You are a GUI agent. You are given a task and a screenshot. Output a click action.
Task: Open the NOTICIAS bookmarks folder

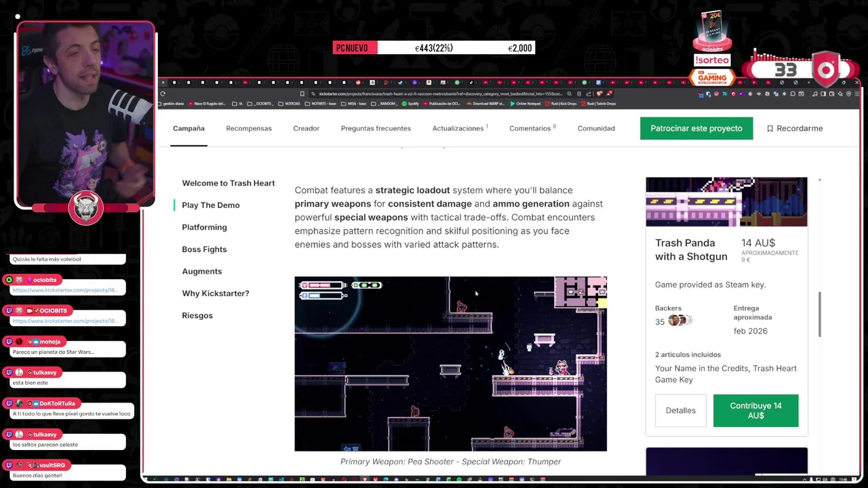289,104
